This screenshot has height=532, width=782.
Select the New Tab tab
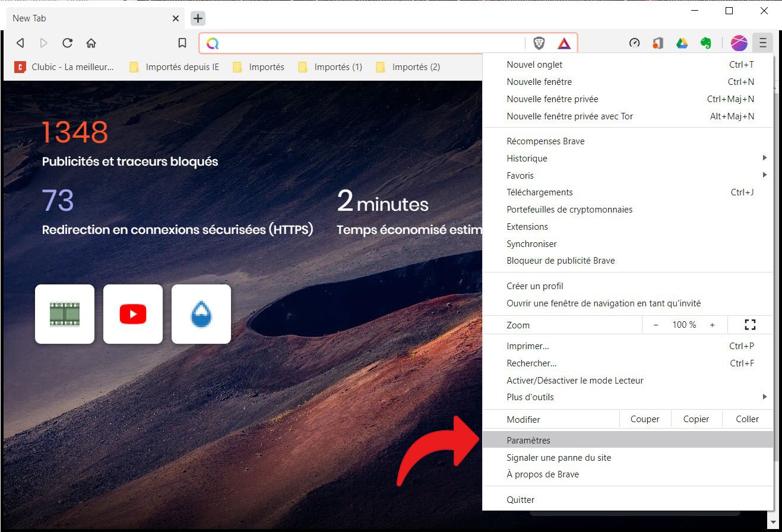pyautogui.click(x=95, y=18)
